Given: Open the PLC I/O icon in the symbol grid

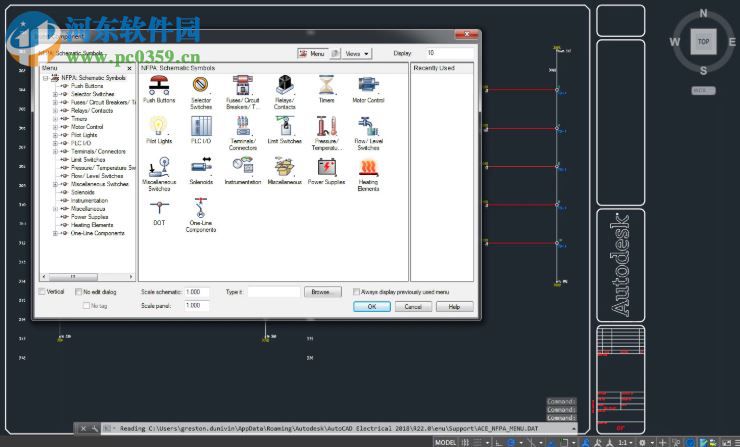Looking at the screenshot, I should pos(201,126).
